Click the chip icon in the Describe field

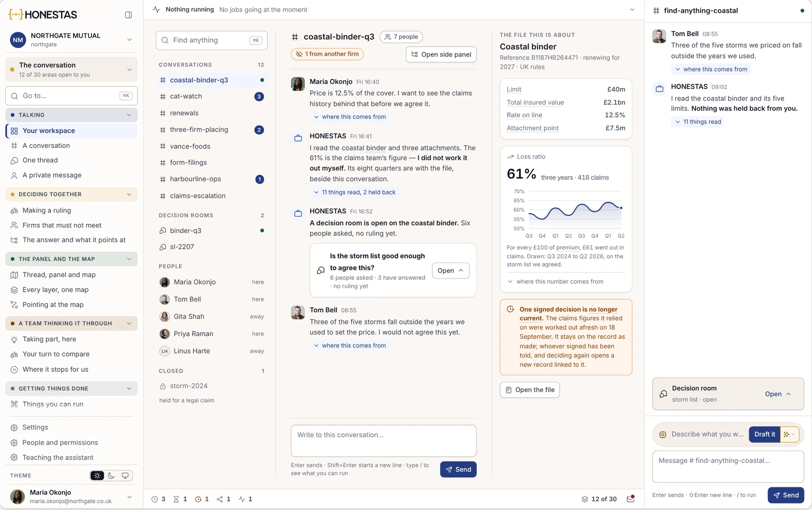pyautogui.click(x=663, y=434)
